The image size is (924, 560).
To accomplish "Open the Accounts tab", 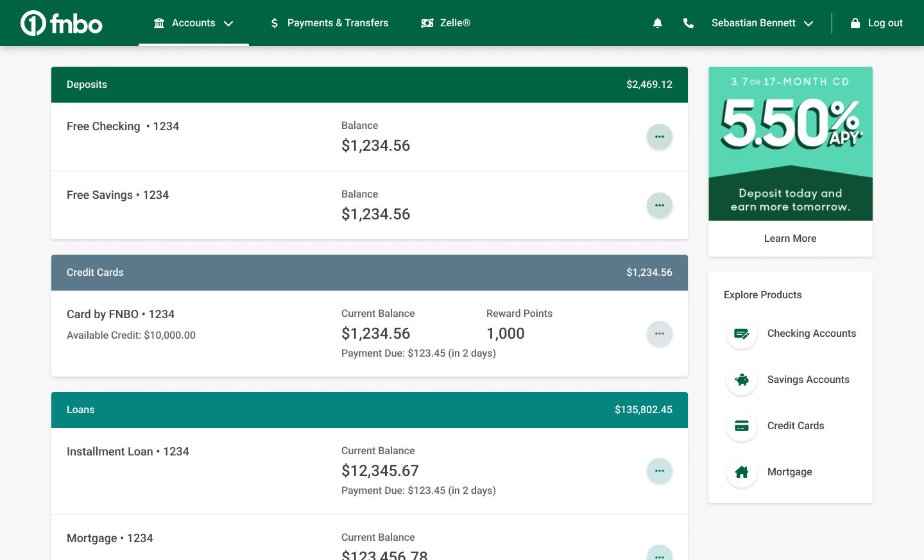I will click(x=194, y=23).
